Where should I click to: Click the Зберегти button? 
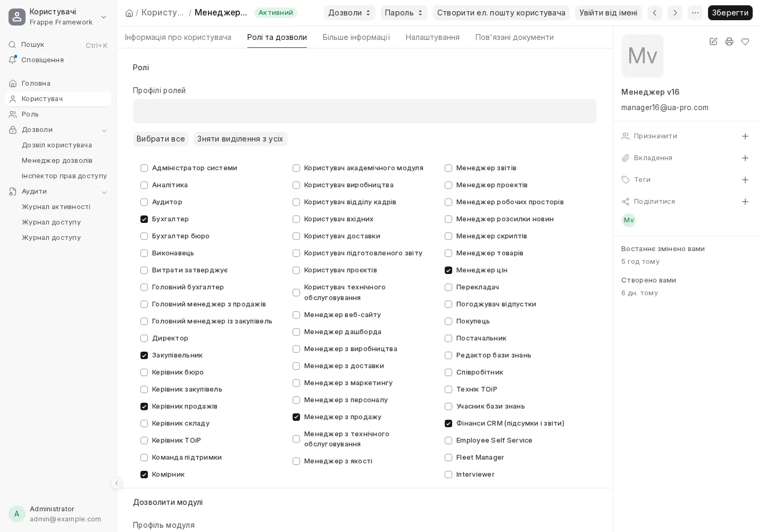tap(730, 13)
